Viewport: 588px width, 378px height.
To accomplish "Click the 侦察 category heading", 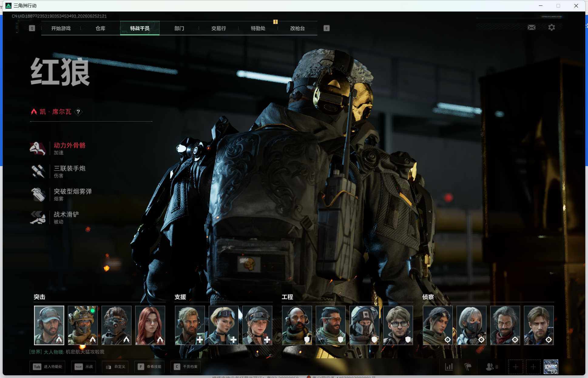I will [x=428, y=297].
